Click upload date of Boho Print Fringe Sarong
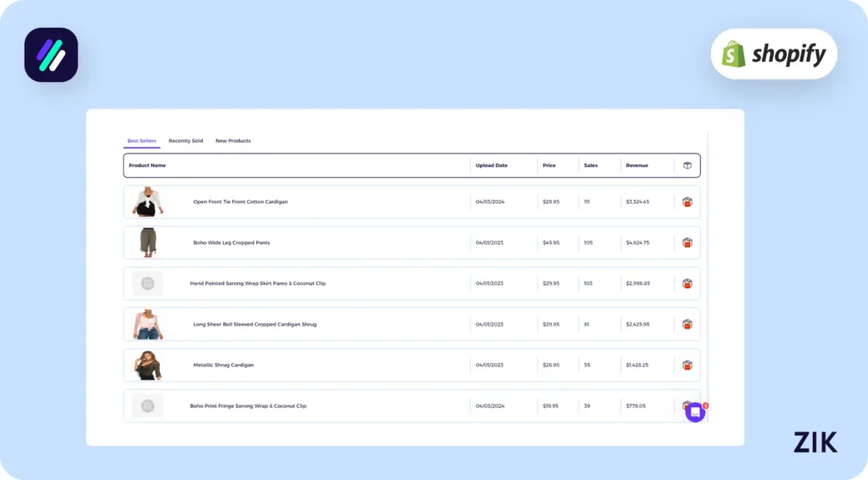The height and width of the screenshot is (480, 868). pyautogui.click(x=490, y=406)
